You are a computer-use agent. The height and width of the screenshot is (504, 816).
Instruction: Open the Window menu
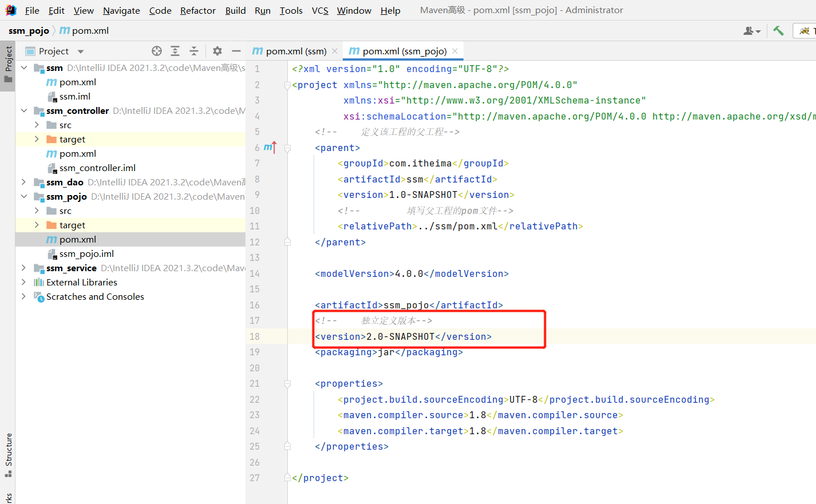[354, 10]
